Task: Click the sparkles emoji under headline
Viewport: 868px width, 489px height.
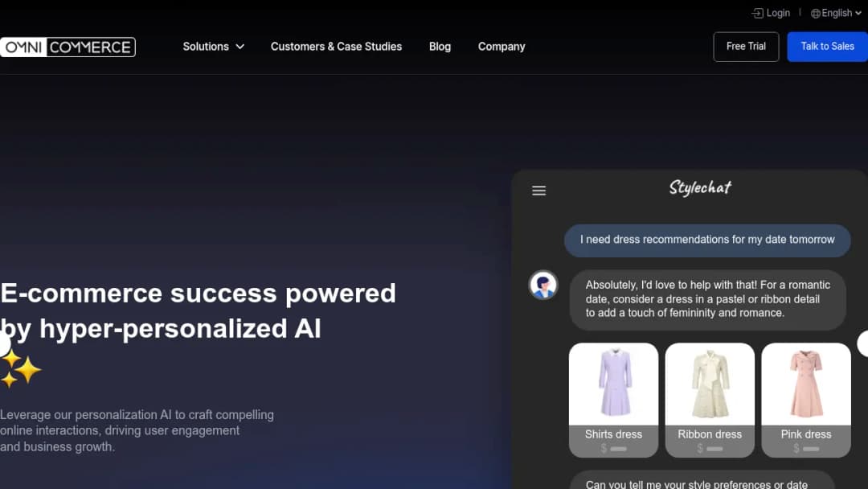Action: (20, 368)
